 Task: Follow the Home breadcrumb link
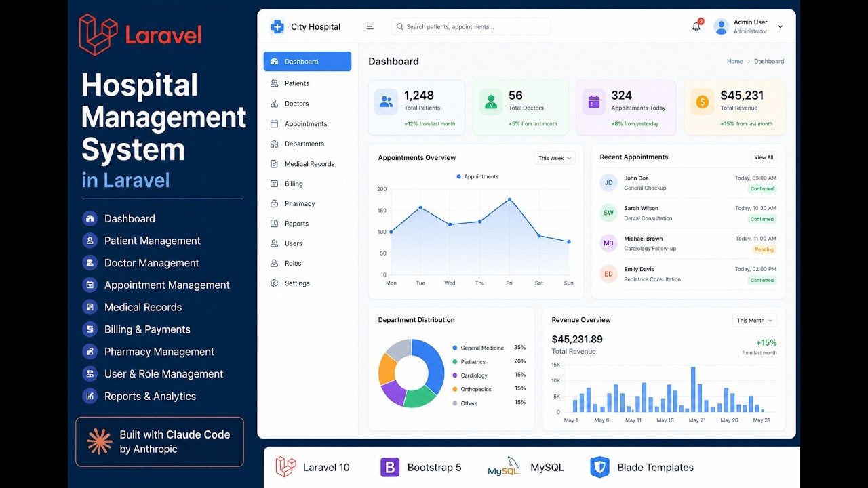735,61
